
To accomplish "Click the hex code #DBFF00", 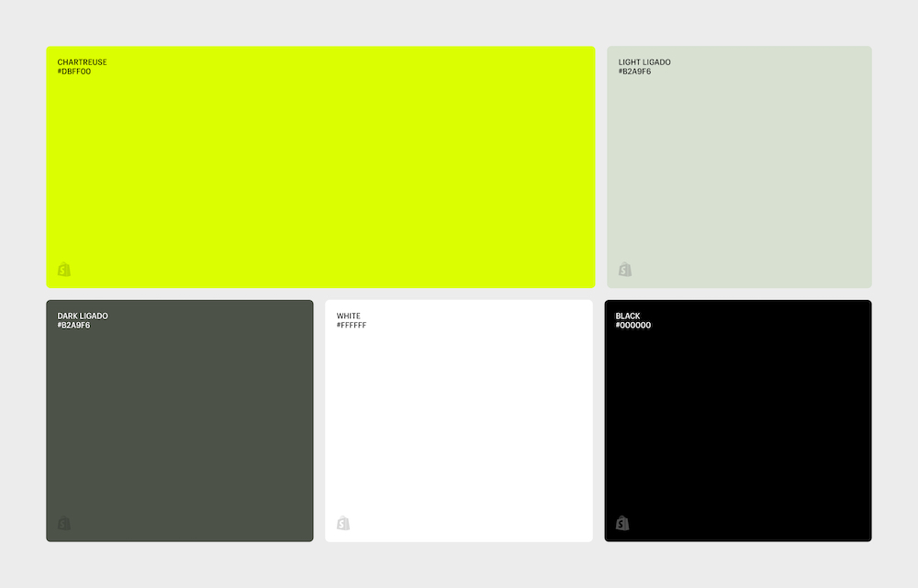I will pos(75,71).
